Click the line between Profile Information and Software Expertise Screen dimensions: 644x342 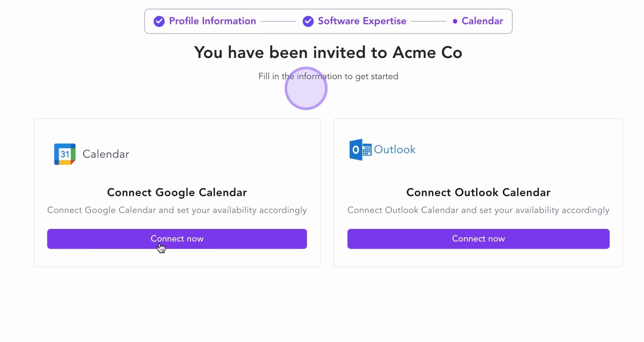click(x=278, y=21)
